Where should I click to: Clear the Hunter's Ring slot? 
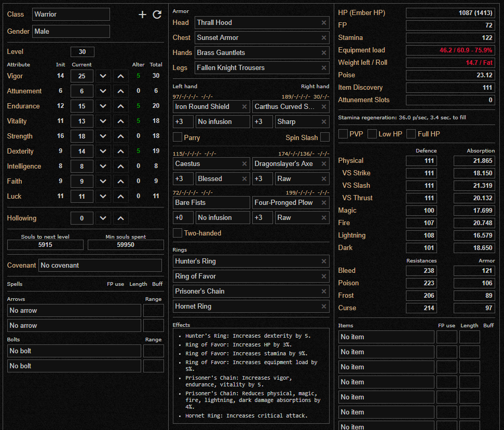324,261
